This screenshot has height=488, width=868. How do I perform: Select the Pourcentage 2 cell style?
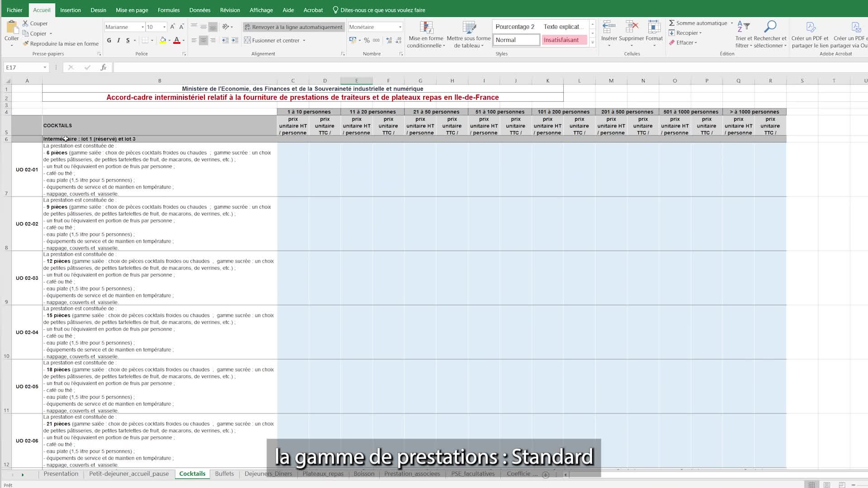tap(516, 27)
